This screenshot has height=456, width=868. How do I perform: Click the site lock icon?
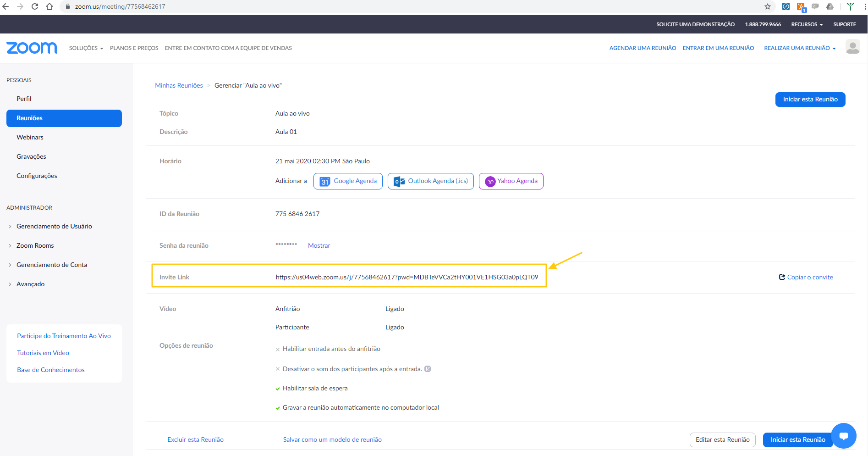tap(67, 6)
